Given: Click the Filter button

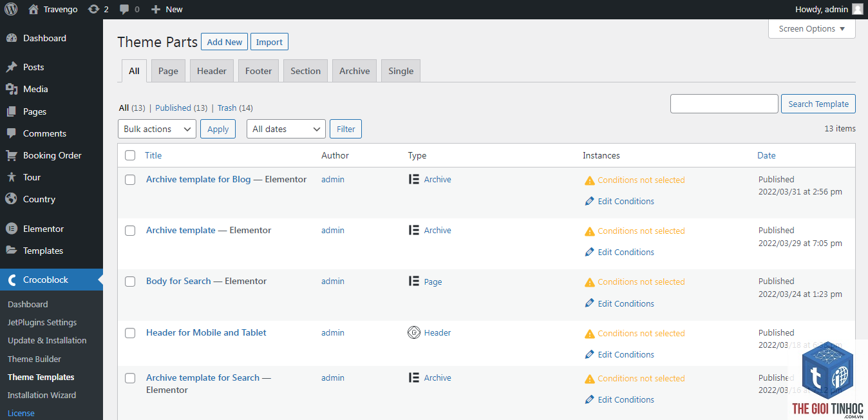Looking at the screenshot, I should (x=346, y=129).
